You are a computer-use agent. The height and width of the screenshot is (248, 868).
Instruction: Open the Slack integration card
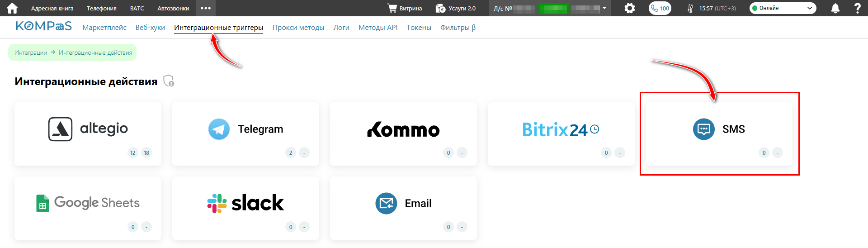245,208
